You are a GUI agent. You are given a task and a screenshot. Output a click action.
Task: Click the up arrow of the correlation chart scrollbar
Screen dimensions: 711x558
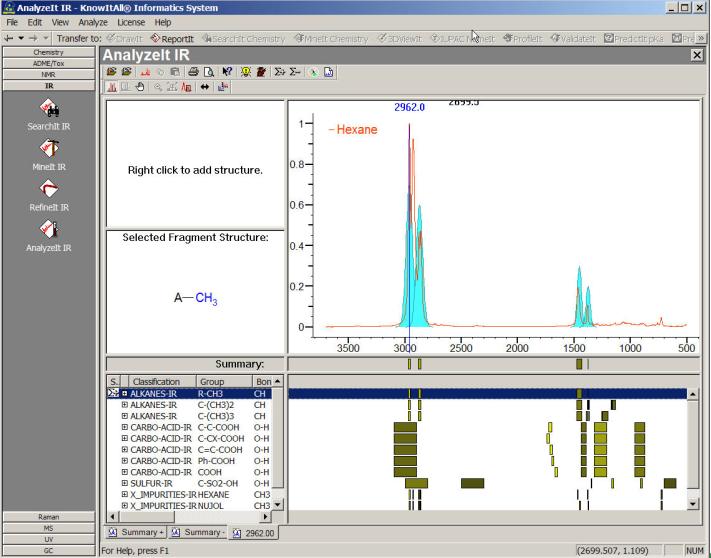[692, 394]
